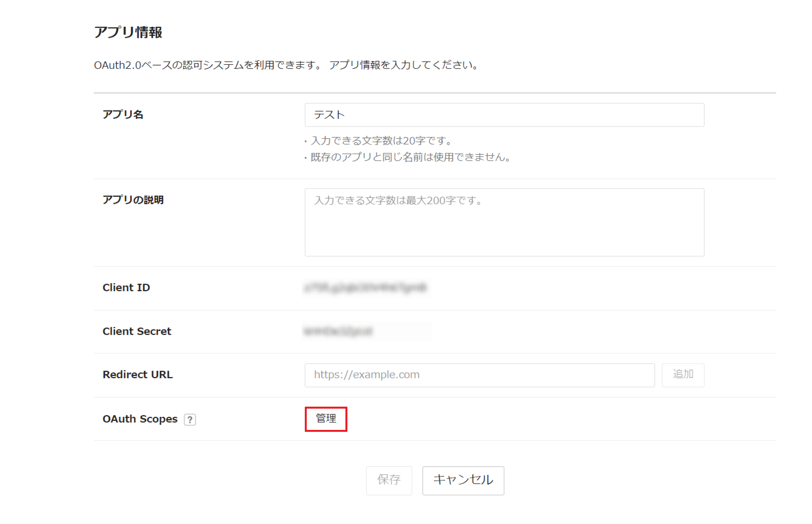This screenshot has height=524, width=812.
Task: Click the 保存 button
Action: [x=389, y=480]
